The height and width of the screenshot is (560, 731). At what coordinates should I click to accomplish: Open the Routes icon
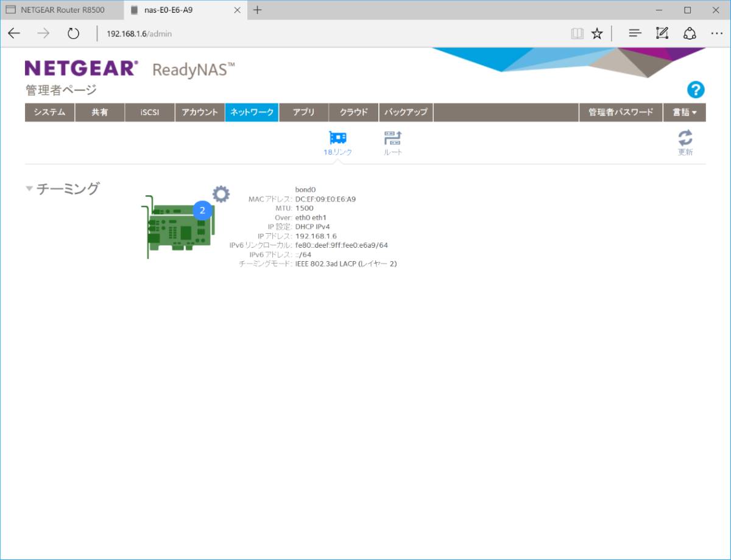(393, 138)
